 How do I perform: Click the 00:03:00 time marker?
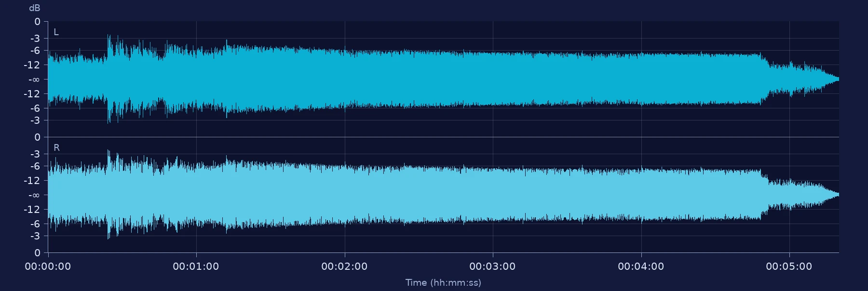click(492, 266)
